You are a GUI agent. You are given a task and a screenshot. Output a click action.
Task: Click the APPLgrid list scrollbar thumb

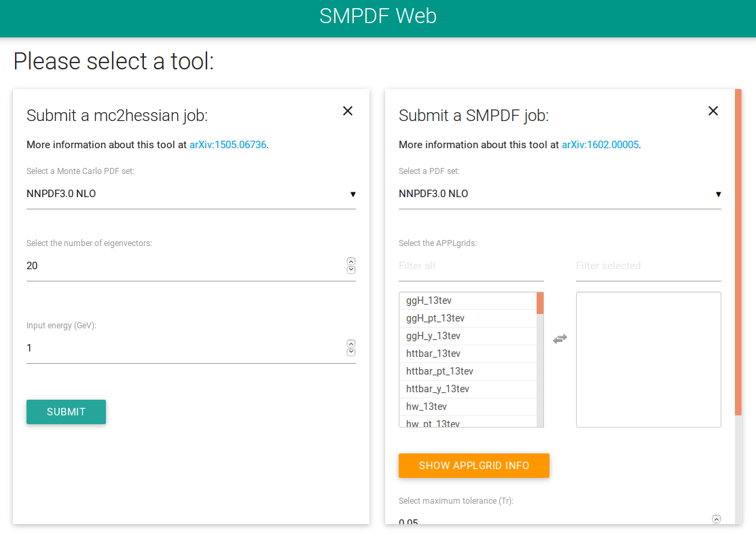540,303
